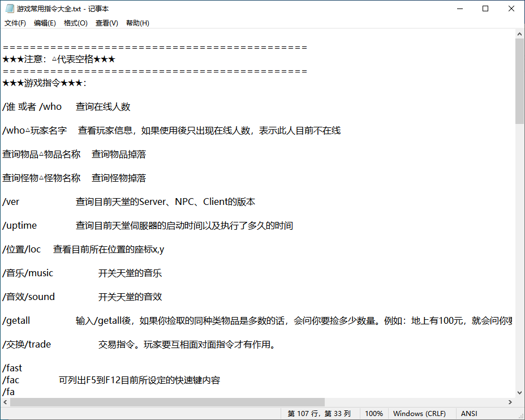Image resolution: width=525 pixels, height=420 pixels.
Task: Open the 文件(F) menu
Action: click(x=15, y=23)
